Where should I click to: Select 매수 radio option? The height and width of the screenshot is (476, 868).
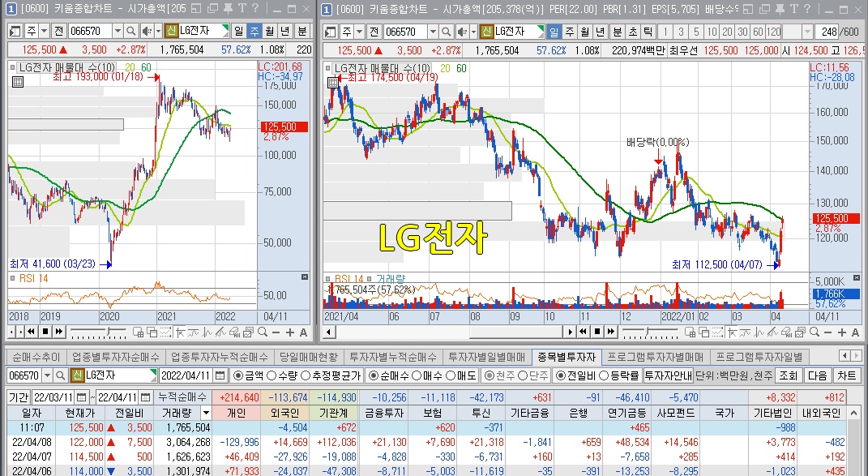pyautogui.click(x=416, y=375)
